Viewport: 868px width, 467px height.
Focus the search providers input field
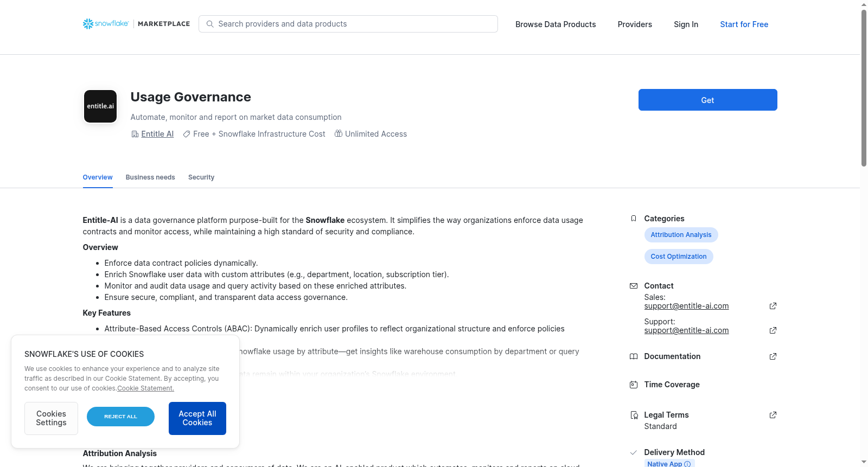pos(348,24)
